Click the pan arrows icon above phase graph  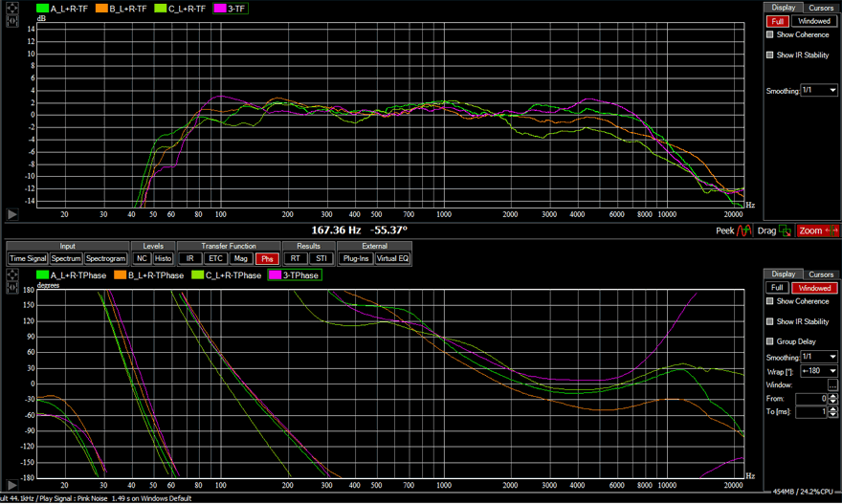pyautogui.click(x=11, y=274)
